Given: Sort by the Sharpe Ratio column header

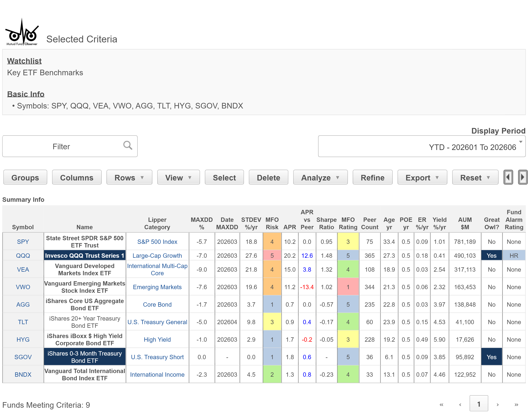Looking at the screenshot, I should coord(326,223).
